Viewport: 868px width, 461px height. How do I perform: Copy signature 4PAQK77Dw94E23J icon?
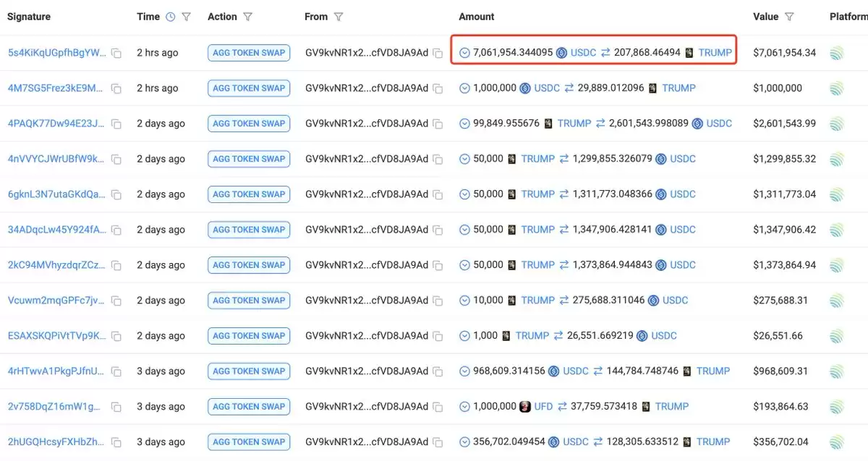(116, 124)
